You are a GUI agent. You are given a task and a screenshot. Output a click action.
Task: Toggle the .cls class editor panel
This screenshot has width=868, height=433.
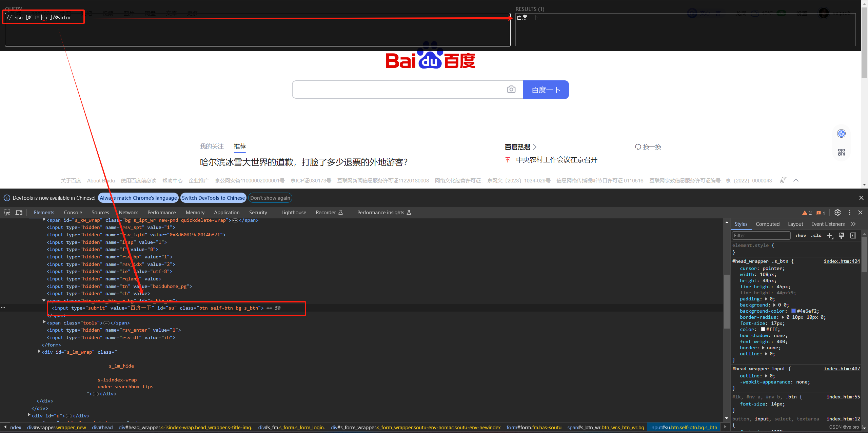[x=816, y=236]
